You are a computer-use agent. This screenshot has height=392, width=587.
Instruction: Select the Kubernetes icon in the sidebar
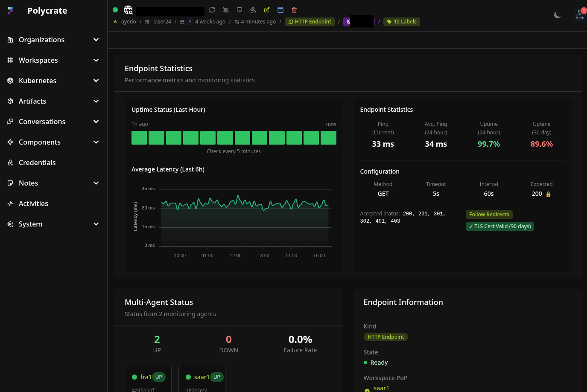10,81
